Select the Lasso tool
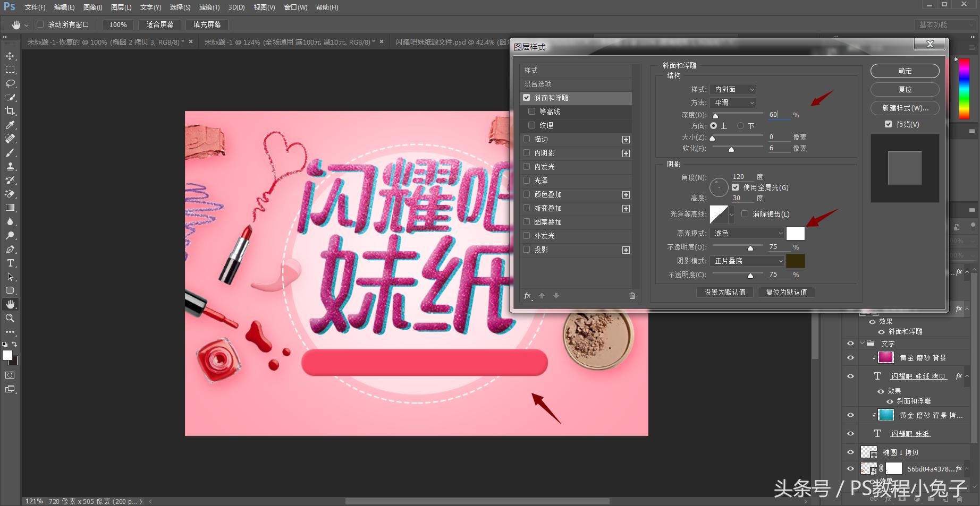 click(10, 83)
